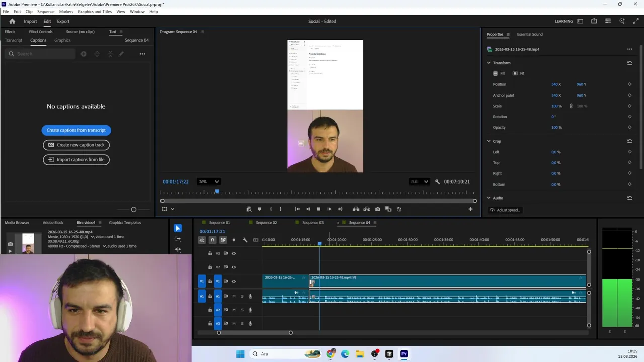Open Program monitor settings wrench
This screenshot has height=362, width=644.
coord(437,182)
